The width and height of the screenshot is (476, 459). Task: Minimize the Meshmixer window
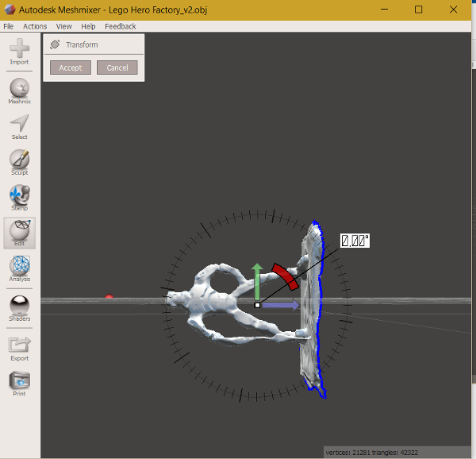pos(384,10)
